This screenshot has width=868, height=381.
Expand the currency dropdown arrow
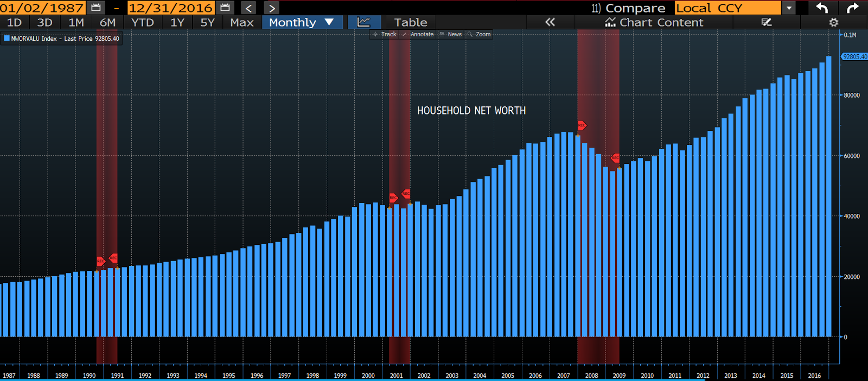(x=789, y=8)
